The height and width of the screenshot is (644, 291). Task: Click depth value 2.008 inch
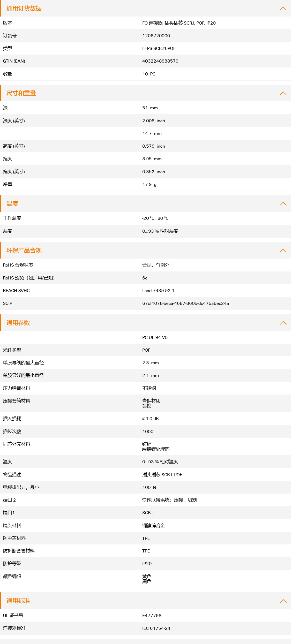pyautogui.click(x=154, y=121)
